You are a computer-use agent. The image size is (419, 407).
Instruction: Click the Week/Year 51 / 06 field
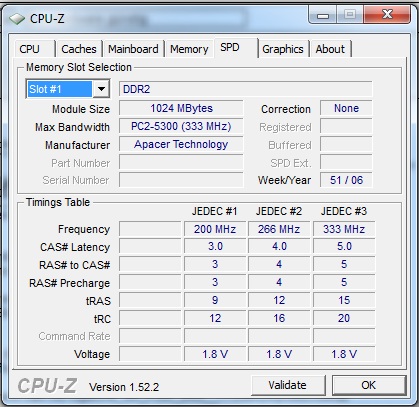(346, 180)
